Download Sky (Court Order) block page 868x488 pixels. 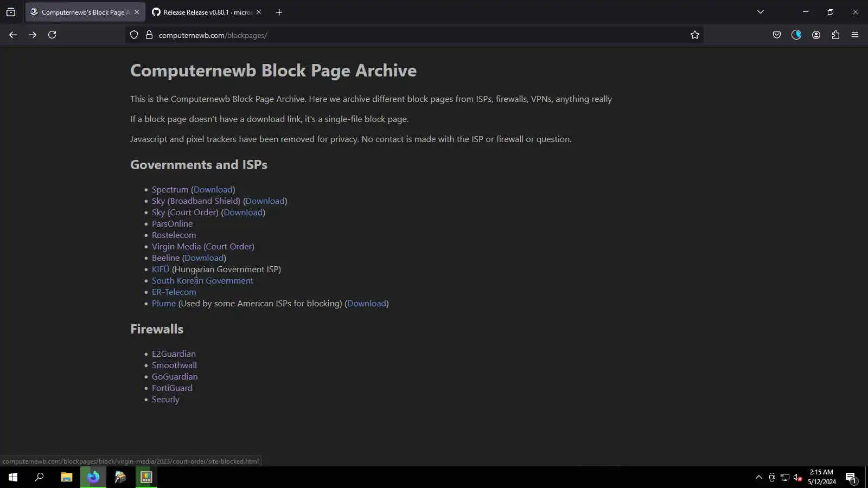click(x=243, y=212)
